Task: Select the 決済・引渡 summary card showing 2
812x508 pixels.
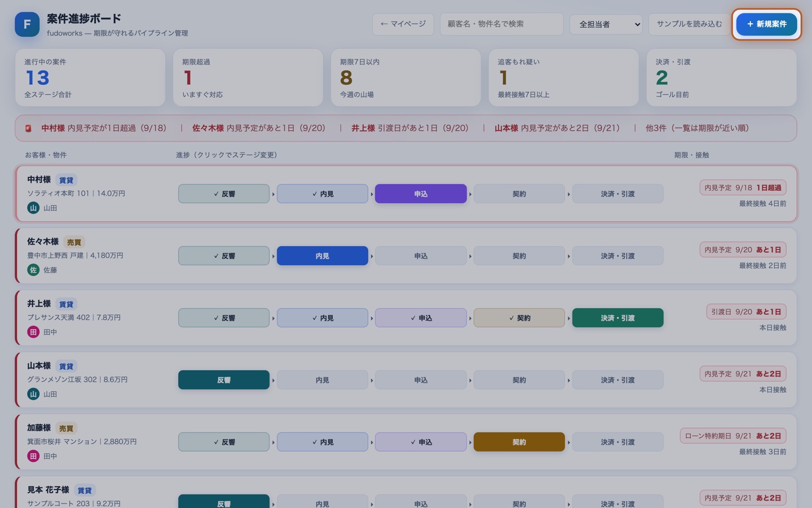Action: [x=722, y=77]
